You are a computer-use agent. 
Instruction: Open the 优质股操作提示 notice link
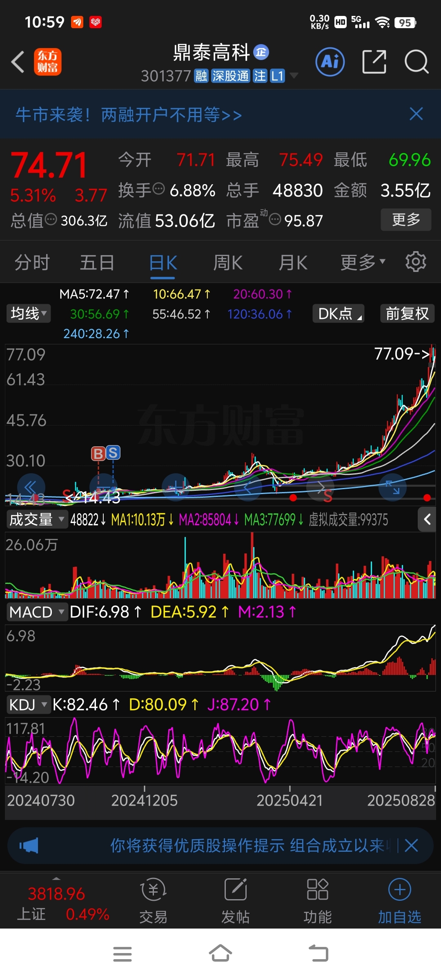click(250, 846)
